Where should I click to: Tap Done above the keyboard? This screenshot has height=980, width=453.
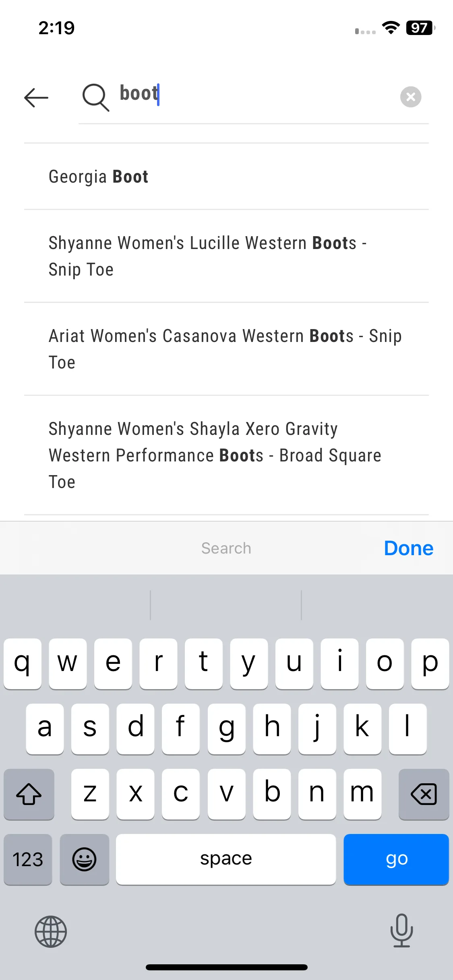409,548
